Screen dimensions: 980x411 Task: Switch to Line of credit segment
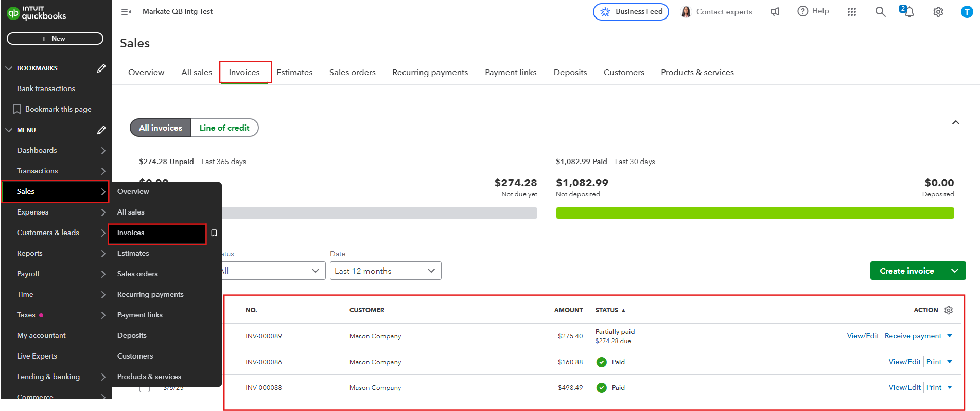224,128
